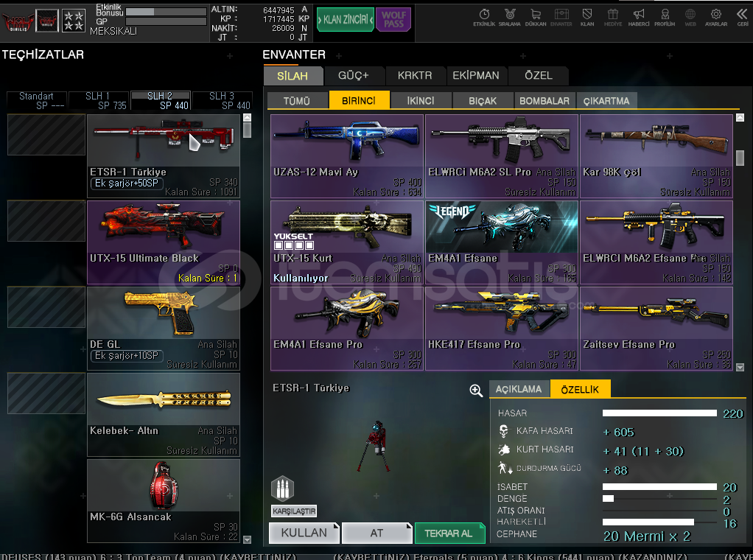Click the Hasar damage stat bar
753x560 pixels.
point(659,413)
